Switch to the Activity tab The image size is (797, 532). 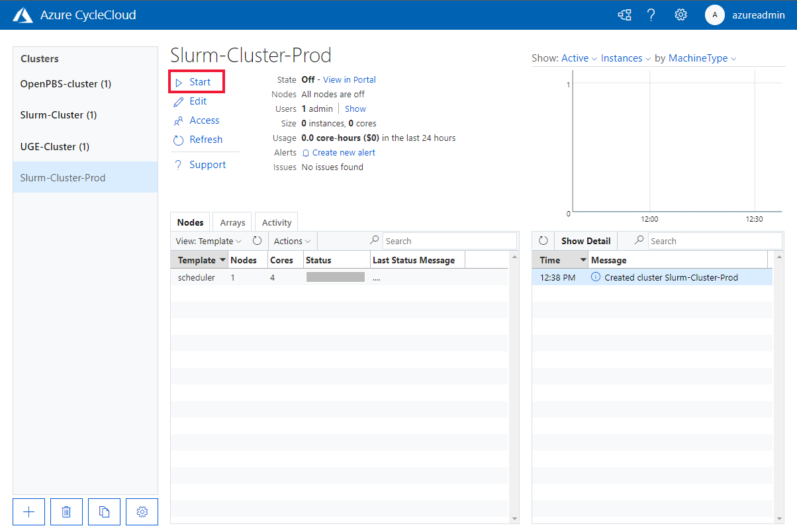pyautogui.click(x=276, y=222)
